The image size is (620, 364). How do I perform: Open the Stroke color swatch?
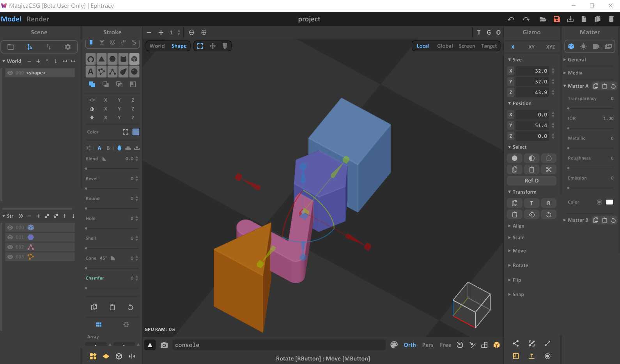click(x=136, y=132)
